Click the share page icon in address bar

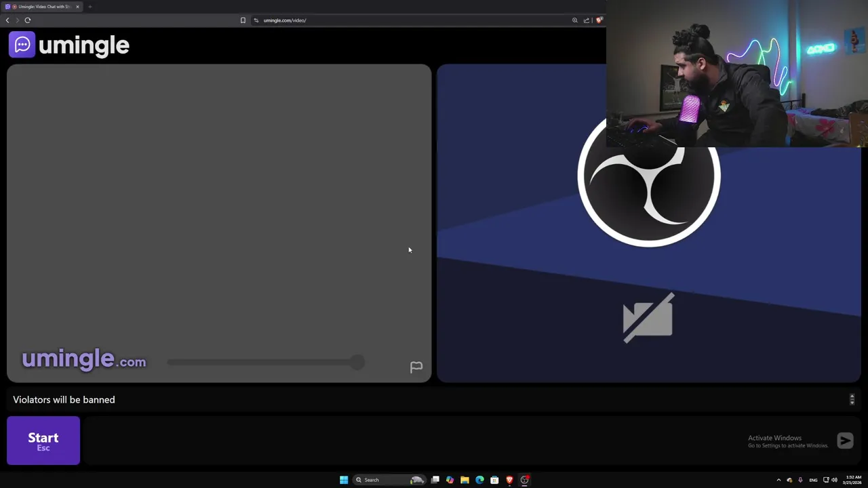click(x=587, y=20)
